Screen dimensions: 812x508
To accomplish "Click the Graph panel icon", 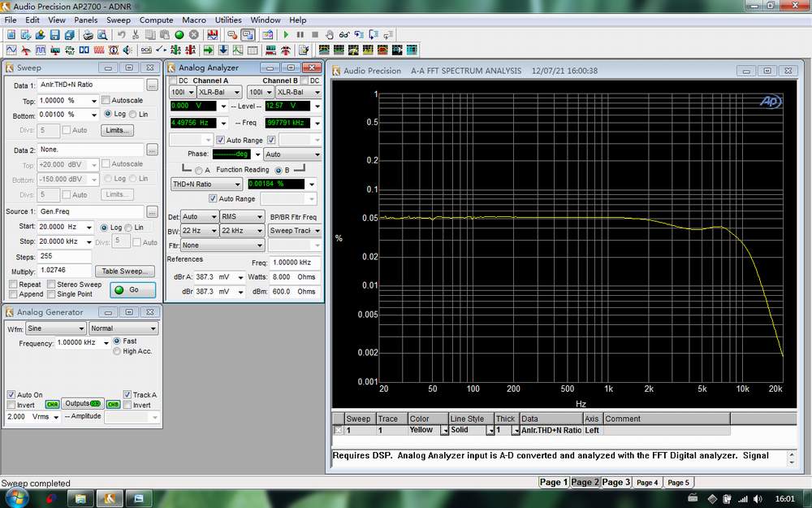I will tap(238, 50).
